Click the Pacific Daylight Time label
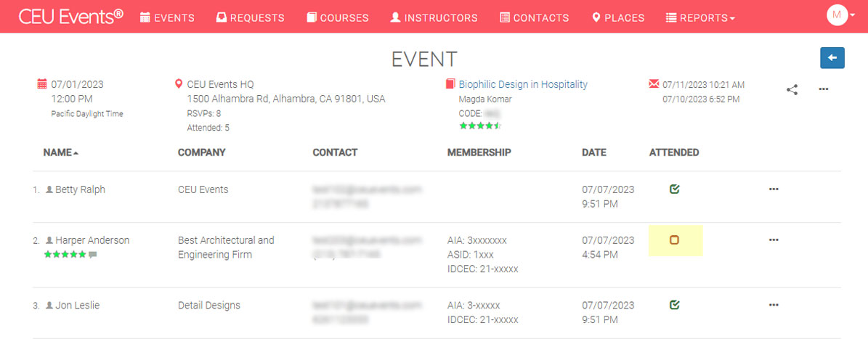 coord(87,114)
